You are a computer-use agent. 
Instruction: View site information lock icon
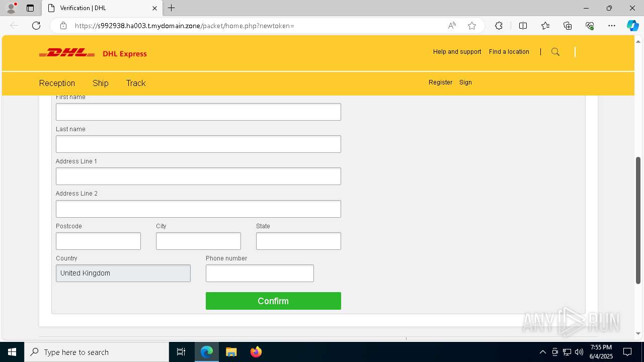click(63, 26)
